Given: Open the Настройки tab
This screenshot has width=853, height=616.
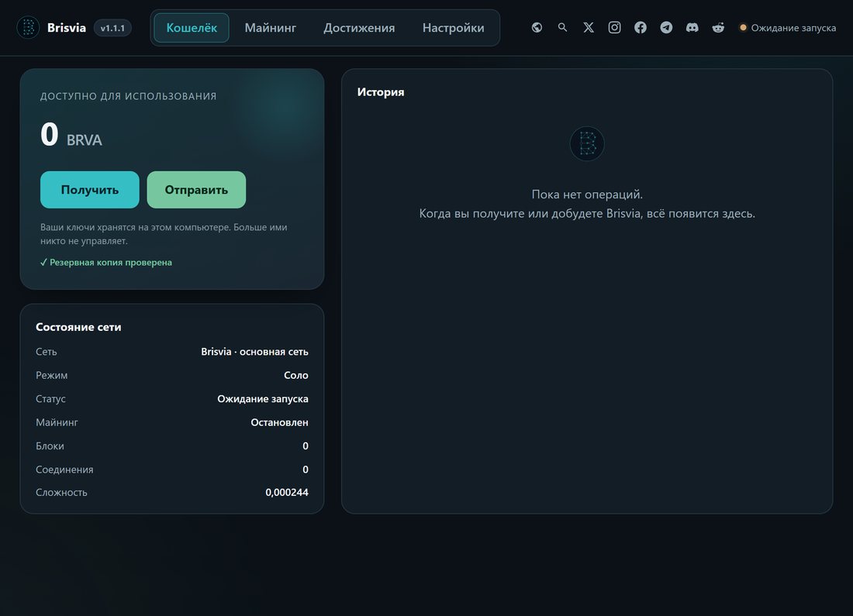Looking at the screenshot, I should click(x=453, y=28).
